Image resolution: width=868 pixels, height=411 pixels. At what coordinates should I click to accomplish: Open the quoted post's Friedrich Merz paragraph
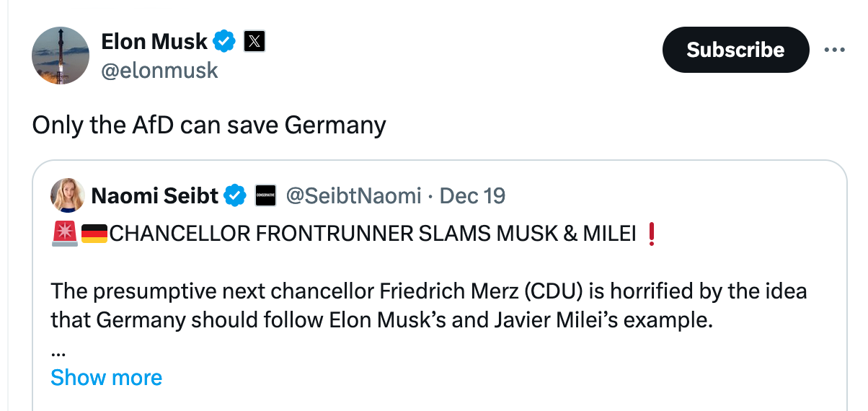(429, 306)
